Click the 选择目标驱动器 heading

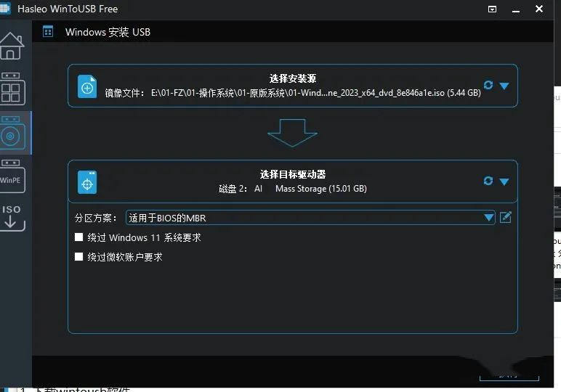(293, 174)
